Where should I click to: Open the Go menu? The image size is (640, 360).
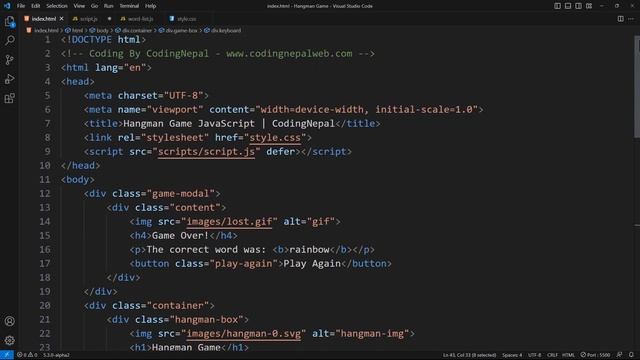pos(94,6)
